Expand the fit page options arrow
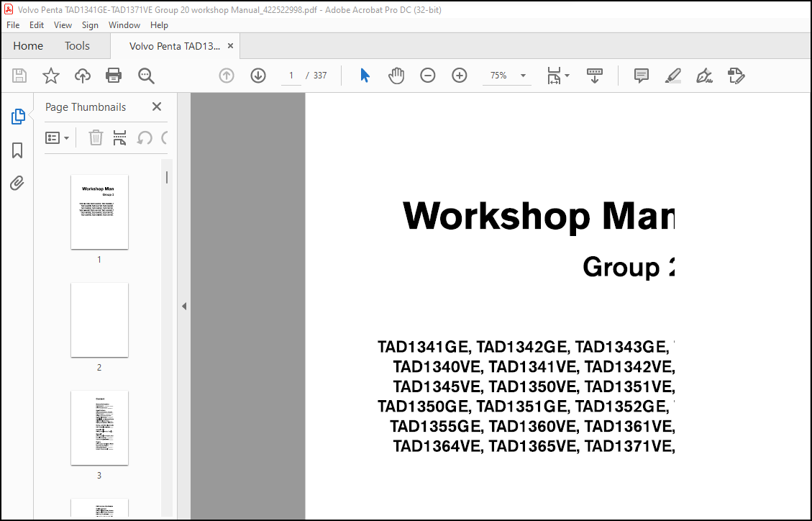The image size is (812, 521). pos(567,76)
